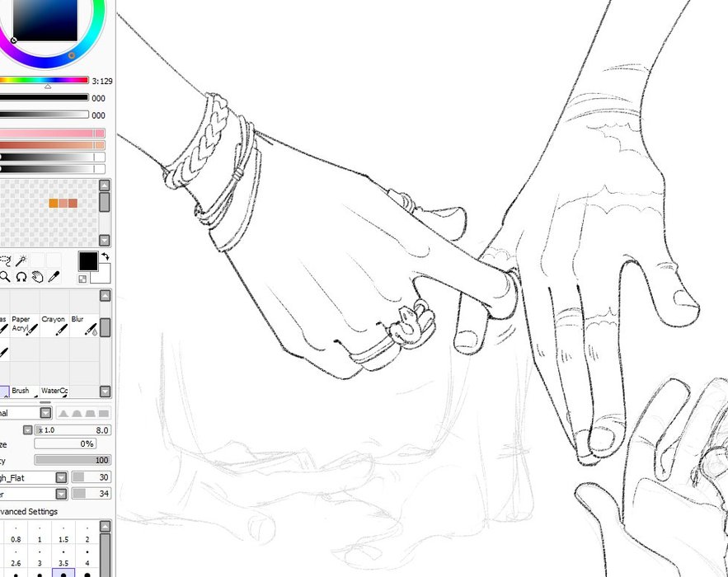Select brush size preset 2.6
The width and height of the screenshot is (728, 577).
16,557
